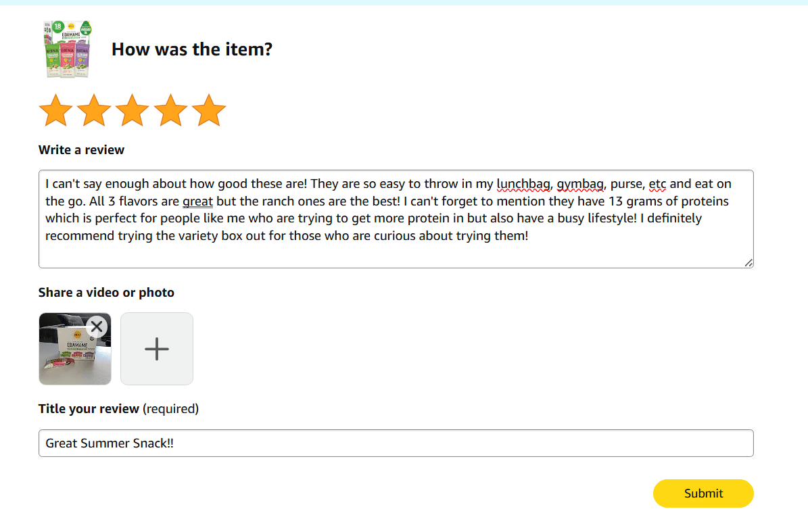Add another photo with plus button
This screenshot has width=808, height=532.
pyautogui.click(x=157, y=349)
